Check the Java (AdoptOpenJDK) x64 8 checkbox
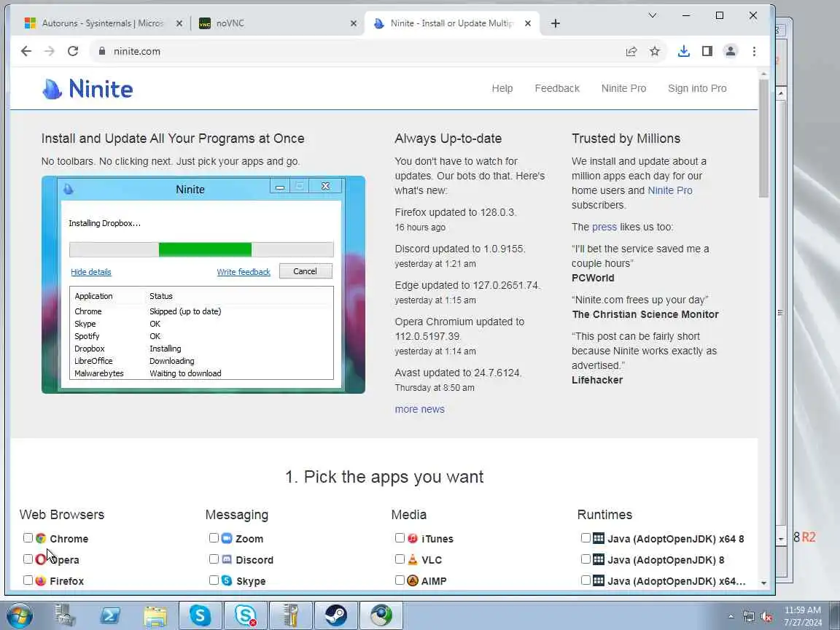This screenshot has width=840, height=630. 586,537
